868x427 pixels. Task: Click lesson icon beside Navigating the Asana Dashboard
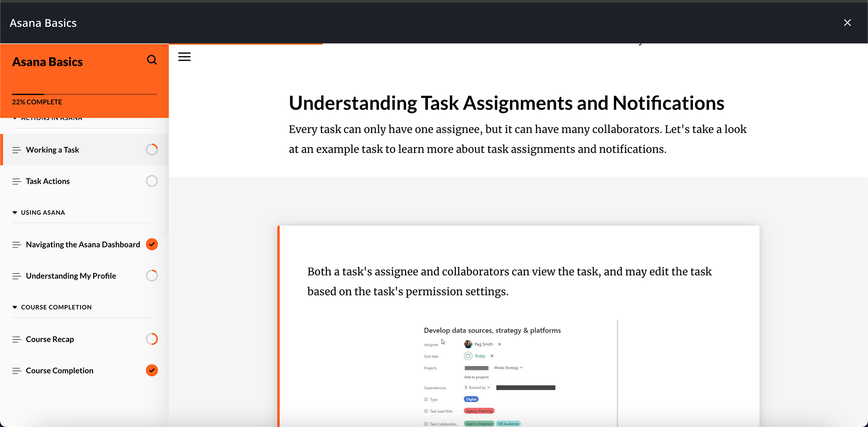coord(17,245)
